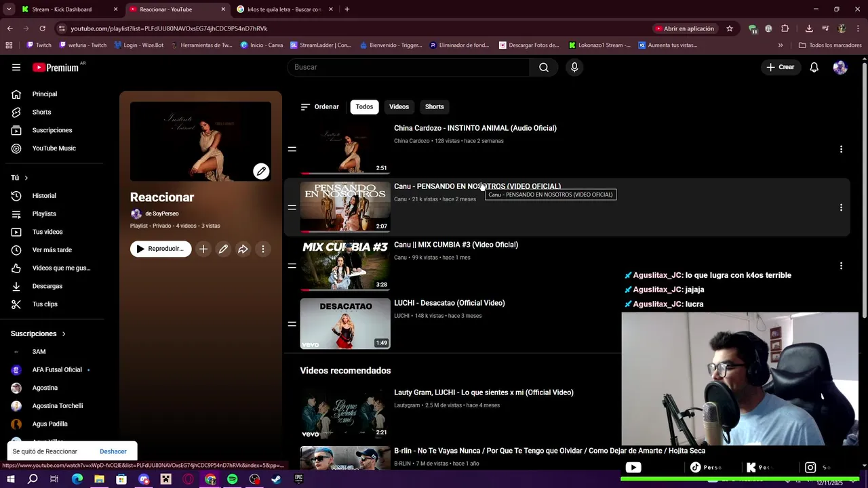868x488 pixels.
Task: Open MIX CUMBIA #3 video thumbnail
Action: [345, 266]
